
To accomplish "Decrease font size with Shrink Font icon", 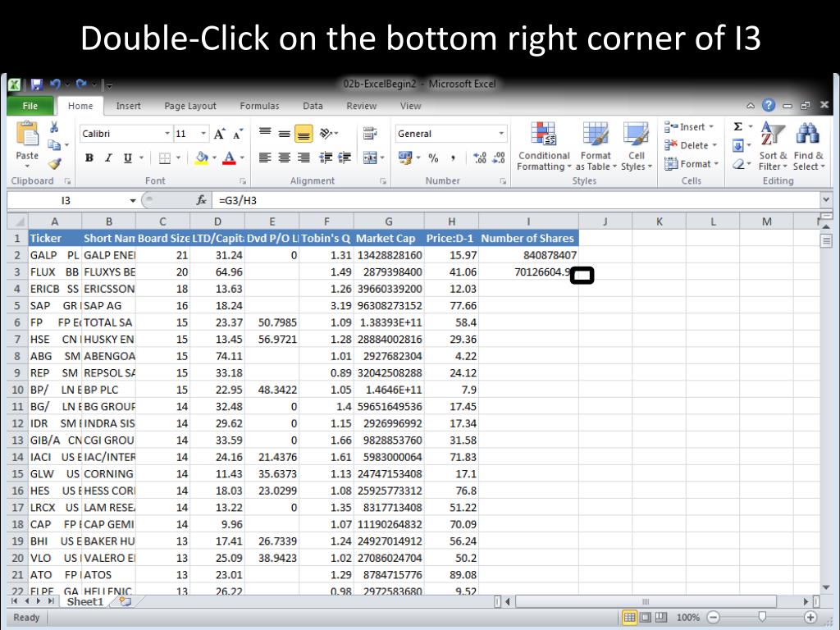I will pos(238,134).
